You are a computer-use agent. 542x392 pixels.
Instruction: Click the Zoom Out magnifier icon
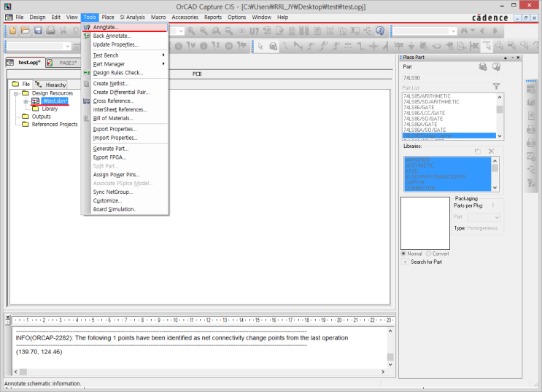[x=204, y=31]
